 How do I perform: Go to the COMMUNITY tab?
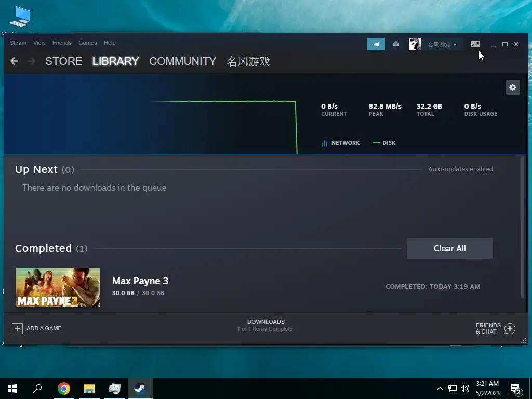[x=182, y=61]
